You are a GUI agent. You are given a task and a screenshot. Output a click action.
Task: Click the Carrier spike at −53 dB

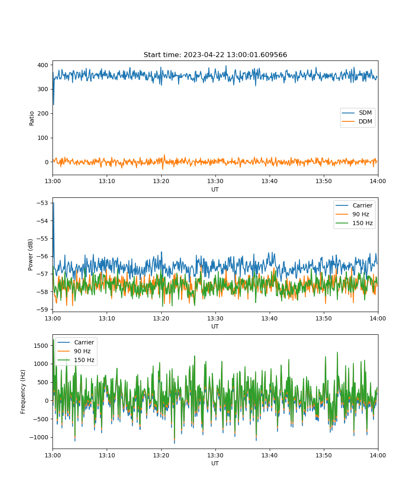click(53, 203)
